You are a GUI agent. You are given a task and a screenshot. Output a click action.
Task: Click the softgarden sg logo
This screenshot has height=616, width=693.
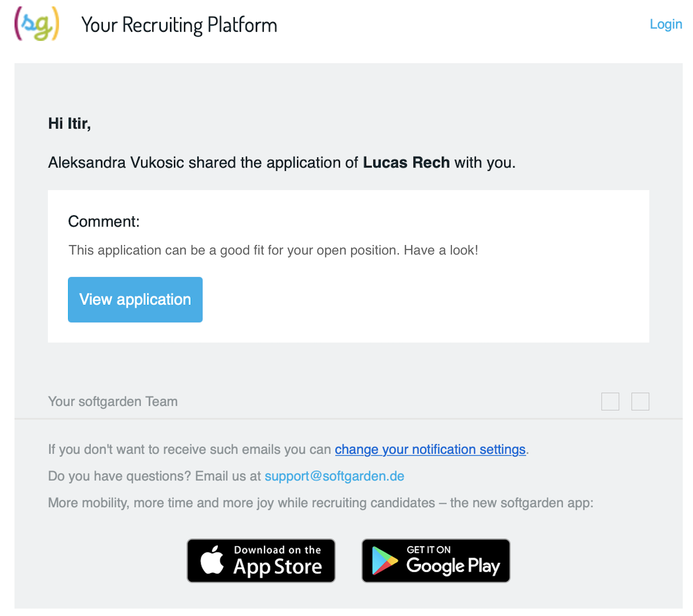pyautogui.click(x=37, y=24)
